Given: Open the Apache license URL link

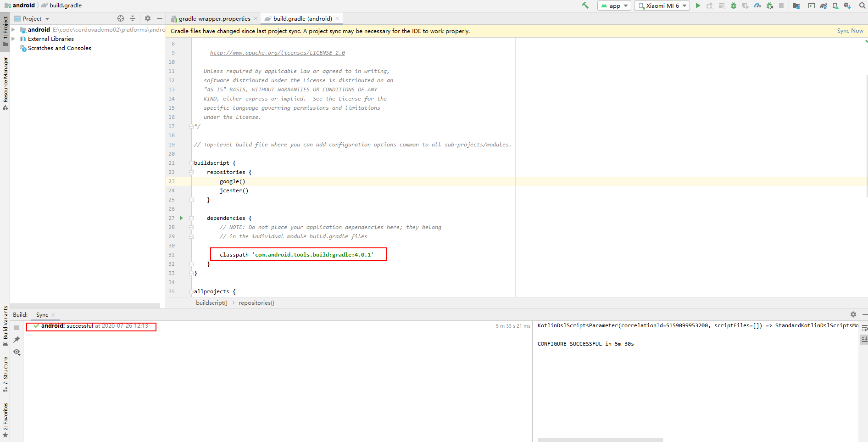Looking at the screenshot, I should click(x=277, y=53).
